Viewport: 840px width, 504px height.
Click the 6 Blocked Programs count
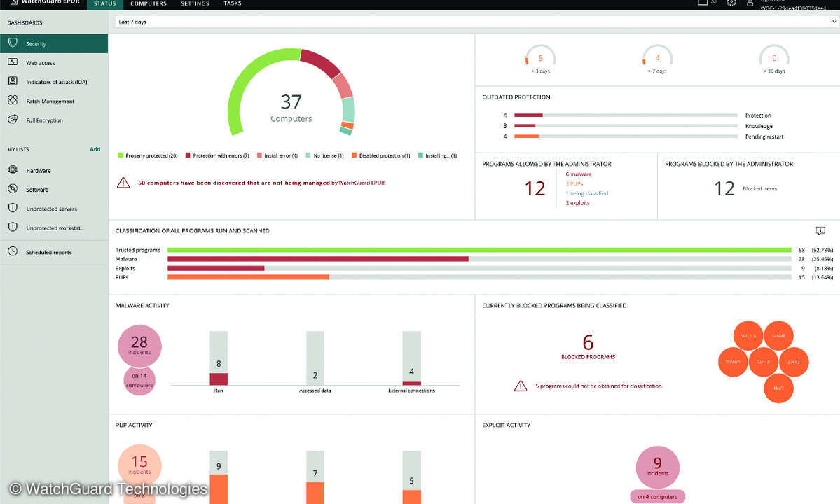588,342
